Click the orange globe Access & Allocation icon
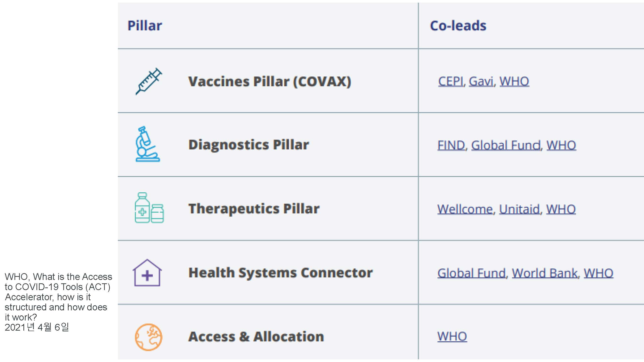 [x=149, y=337]
